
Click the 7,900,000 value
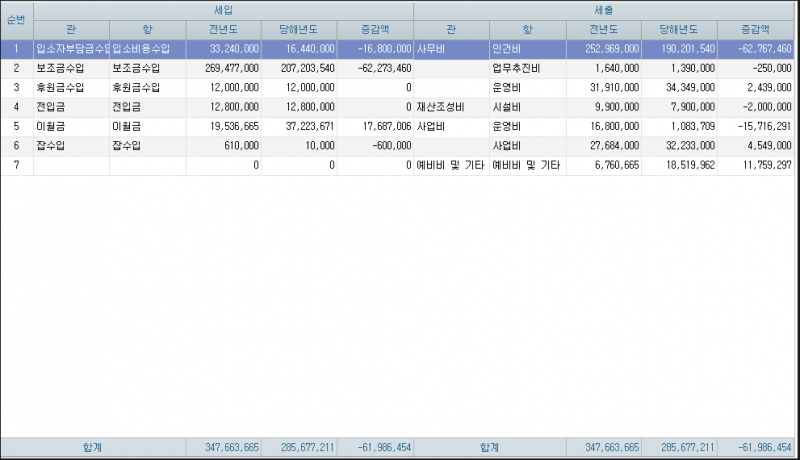pyautogui.click(x=693, y=107)
